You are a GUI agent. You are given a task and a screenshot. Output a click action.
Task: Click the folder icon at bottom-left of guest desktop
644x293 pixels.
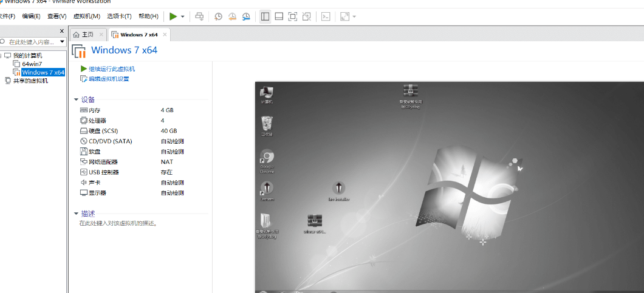266,226
